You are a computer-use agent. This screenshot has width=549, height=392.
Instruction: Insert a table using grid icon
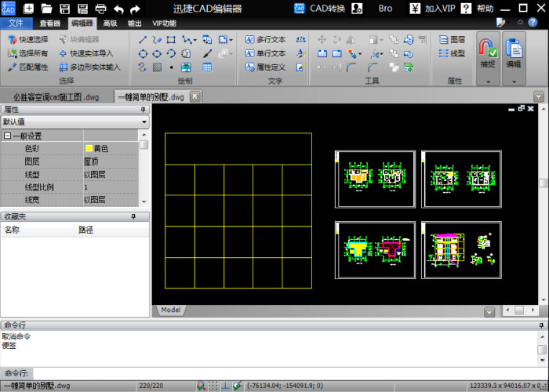pyautogui.click(x=207, y=67)
